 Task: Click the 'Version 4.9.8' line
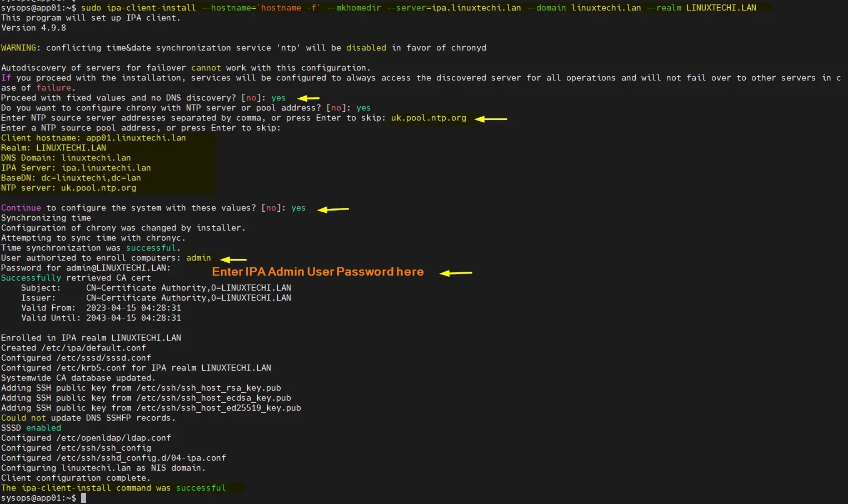[33, 28]
